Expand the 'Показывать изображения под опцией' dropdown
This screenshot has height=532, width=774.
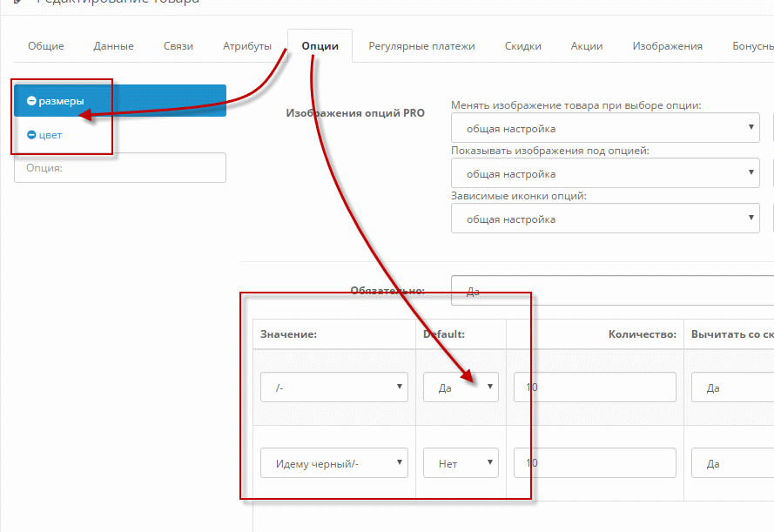(x=605, y=173)
